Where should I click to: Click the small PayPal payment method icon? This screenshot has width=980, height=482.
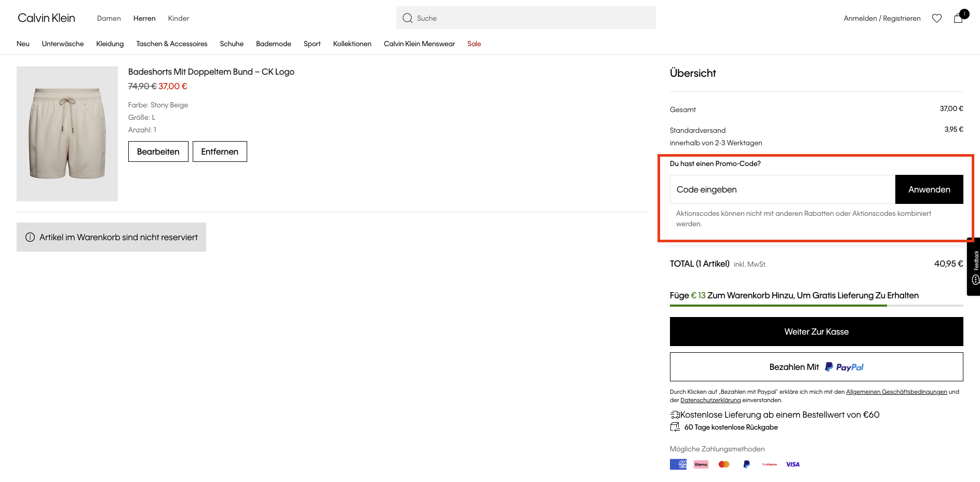point(746,464)
